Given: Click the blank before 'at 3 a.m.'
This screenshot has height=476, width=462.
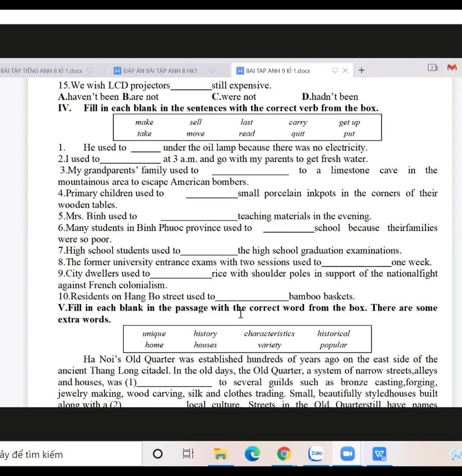Looking at the screenshot, I should pos(130,160).
